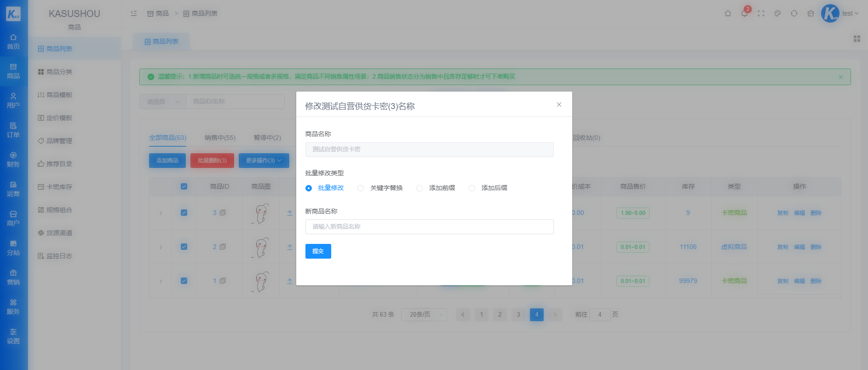Select 添加后缀 radio option

pos(488,188)
